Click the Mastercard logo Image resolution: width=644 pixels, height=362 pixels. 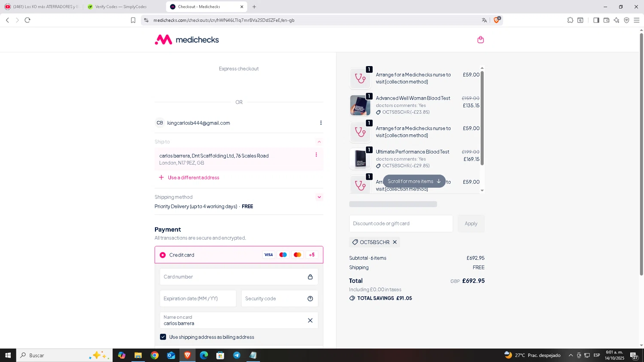(298, 255)
